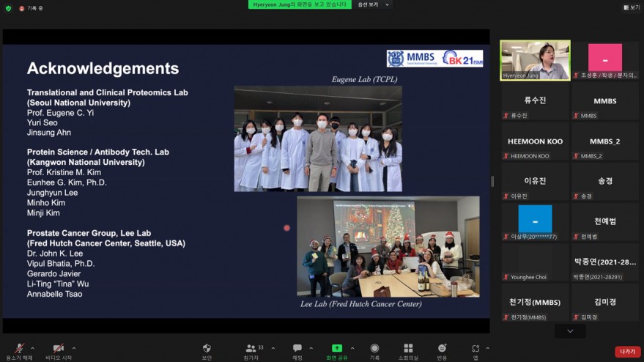This screenshot has width=644, height=362.
Task: Start video with the camera button
Action: pyautogui.click(x=59, y=348)
